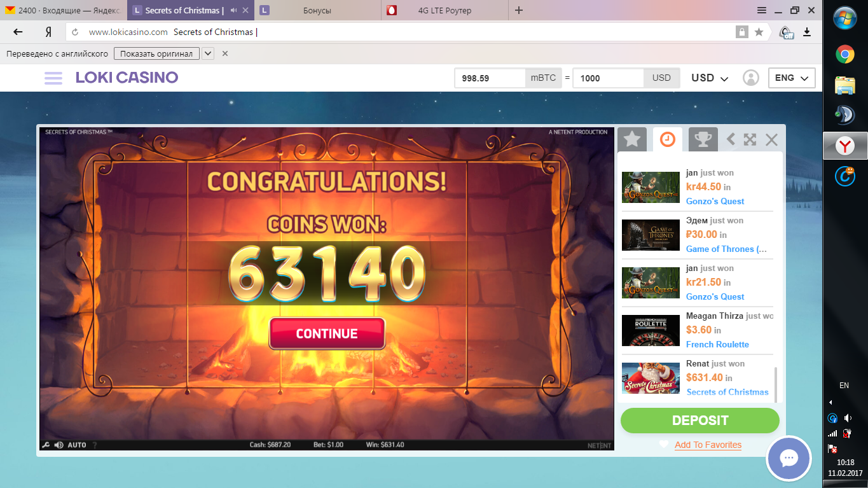This screenshot has height=488, width=868.
Task: Click the green DEPOSIT button
Action: point(700,421)
